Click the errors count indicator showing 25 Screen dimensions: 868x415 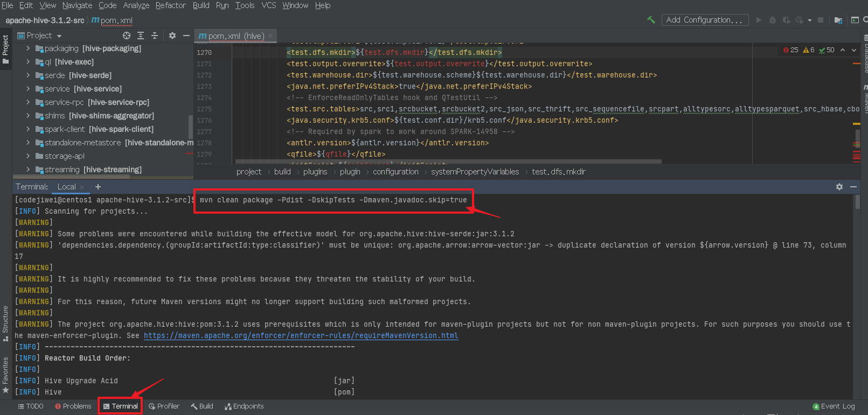pyautogui.click(x=791, y=50)
